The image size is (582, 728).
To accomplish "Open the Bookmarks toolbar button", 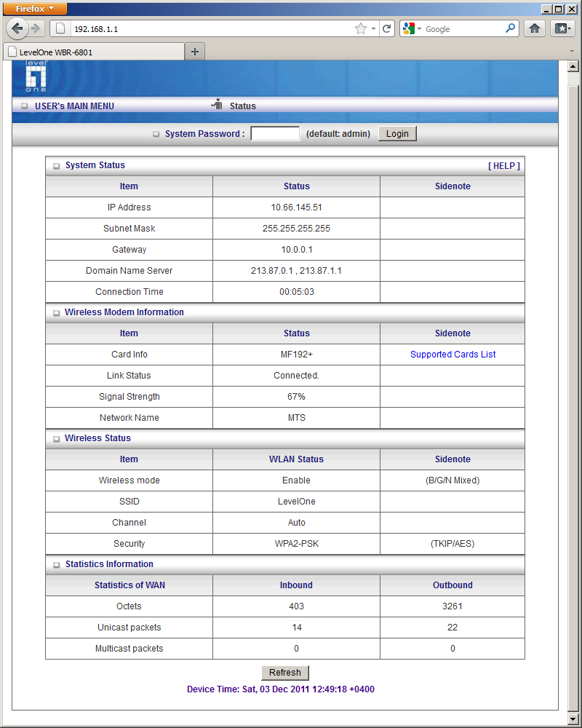I will (562, 29).
